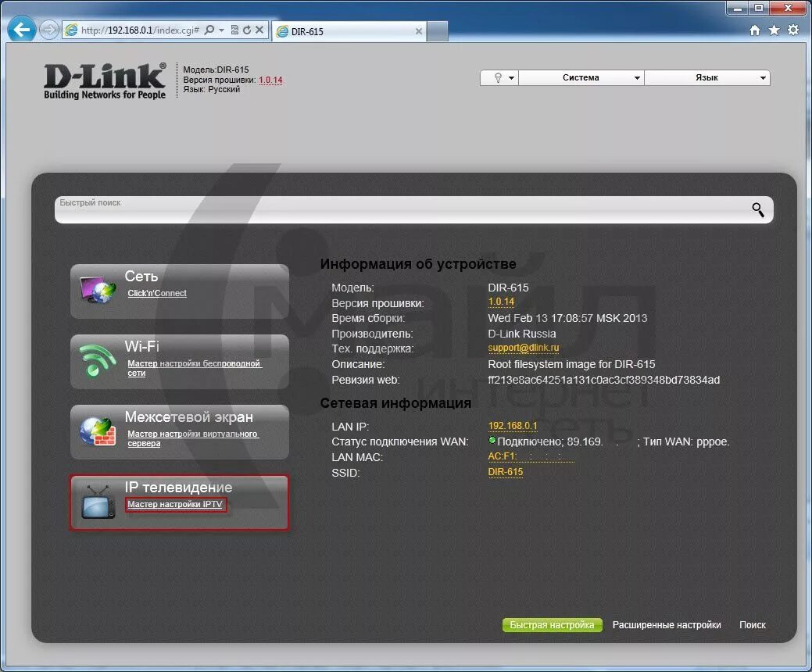
Task: Open address bar autocomplete dropdown arrow
Action: point(222,30)
